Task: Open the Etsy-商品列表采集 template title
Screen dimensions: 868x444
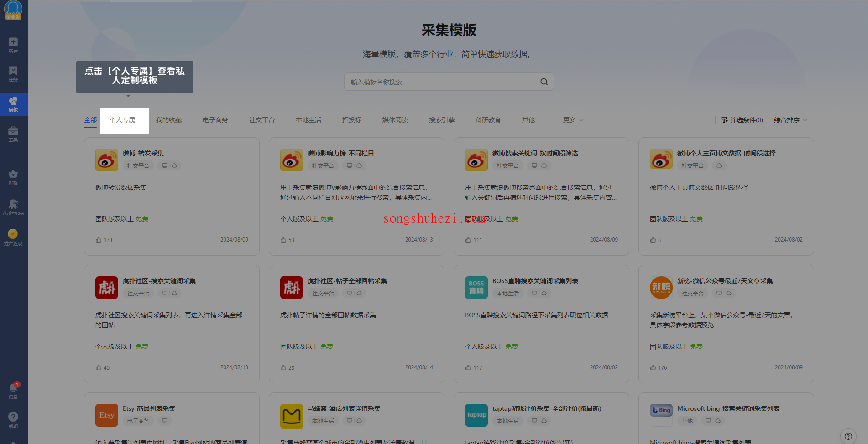Action: 149,408
